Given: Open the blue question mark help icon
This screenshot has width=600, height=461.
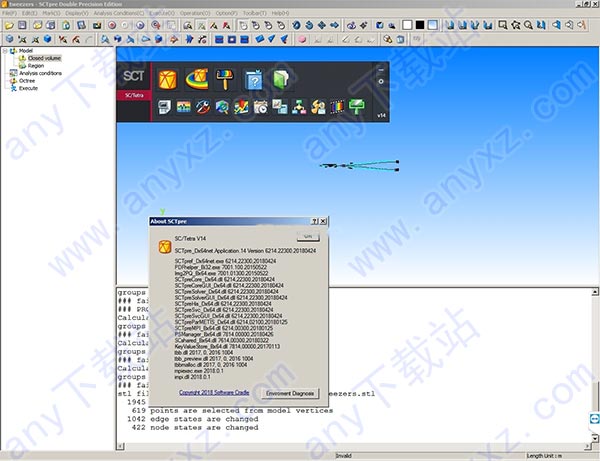Looking at the screenshot, I should [254, 80].
